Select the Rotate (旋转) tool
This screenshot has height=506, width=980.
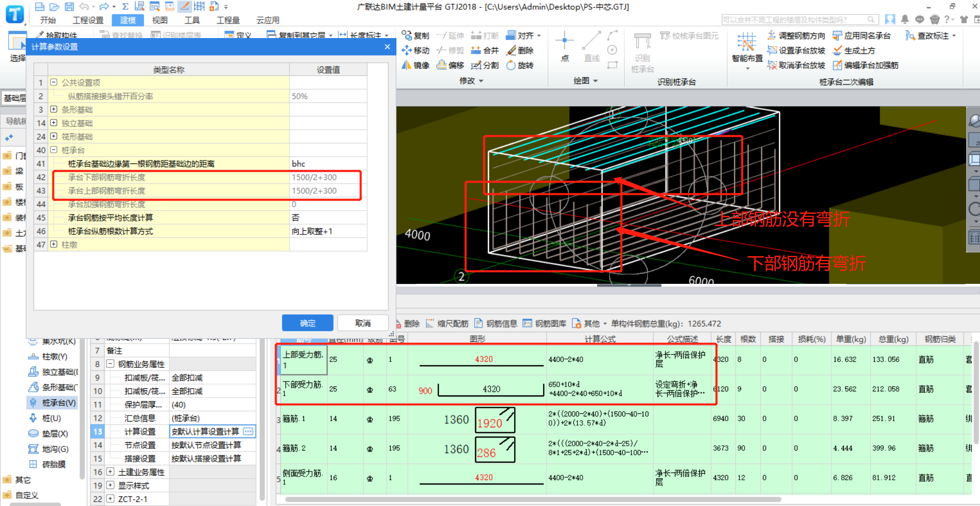(x=520, y=65)
